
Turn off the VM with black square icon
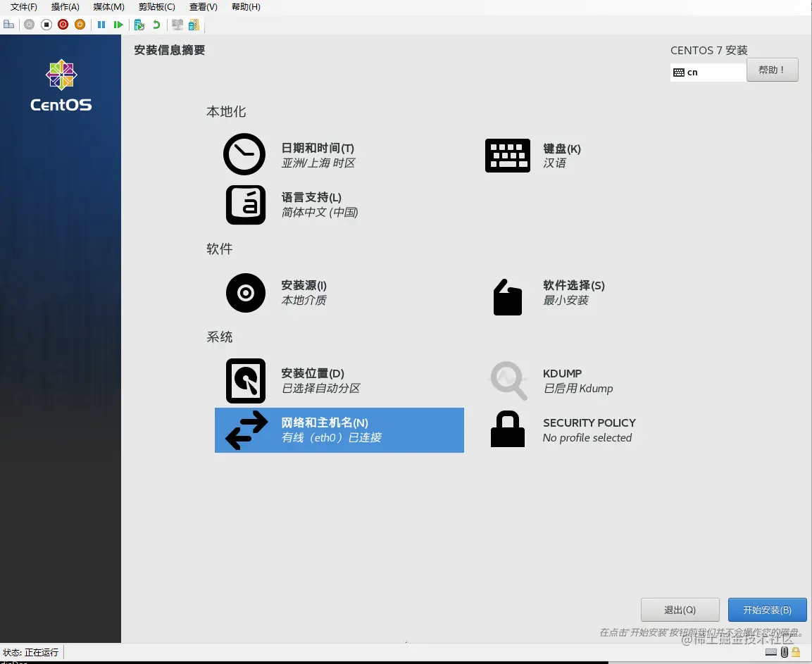pos(46,25)
